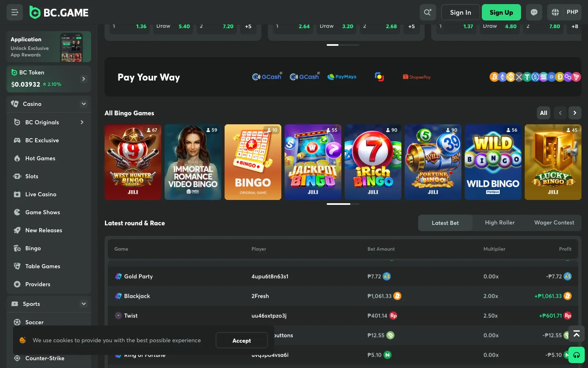
Task: Open the search icon in header
Action: click(x=428, y=12)
